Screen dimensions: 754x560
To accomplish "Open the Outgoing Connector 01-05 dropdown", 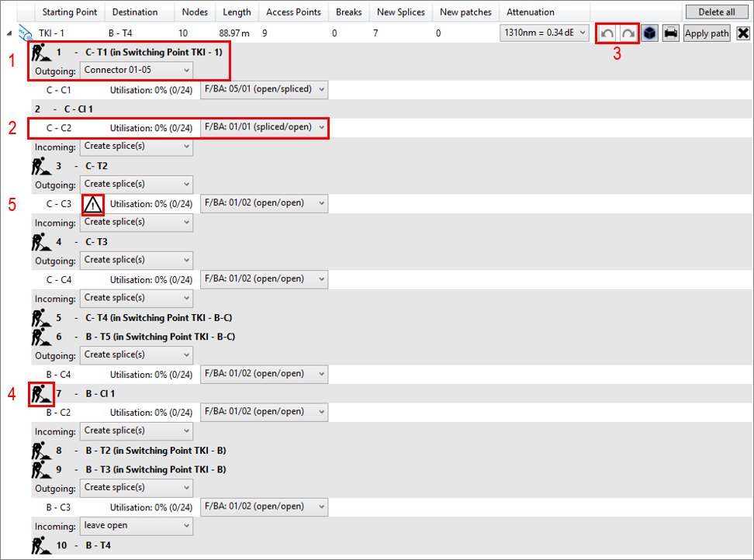I will click(x=136, y=70).
